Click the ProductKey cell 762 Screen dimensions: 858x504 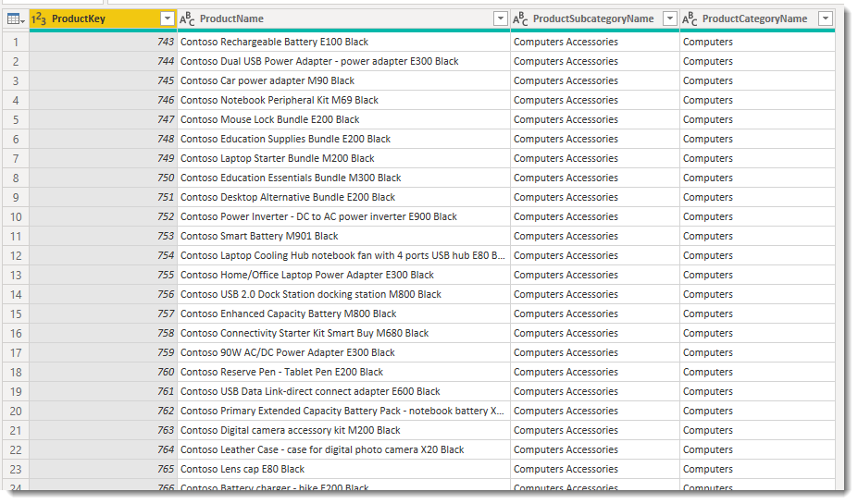104,412
